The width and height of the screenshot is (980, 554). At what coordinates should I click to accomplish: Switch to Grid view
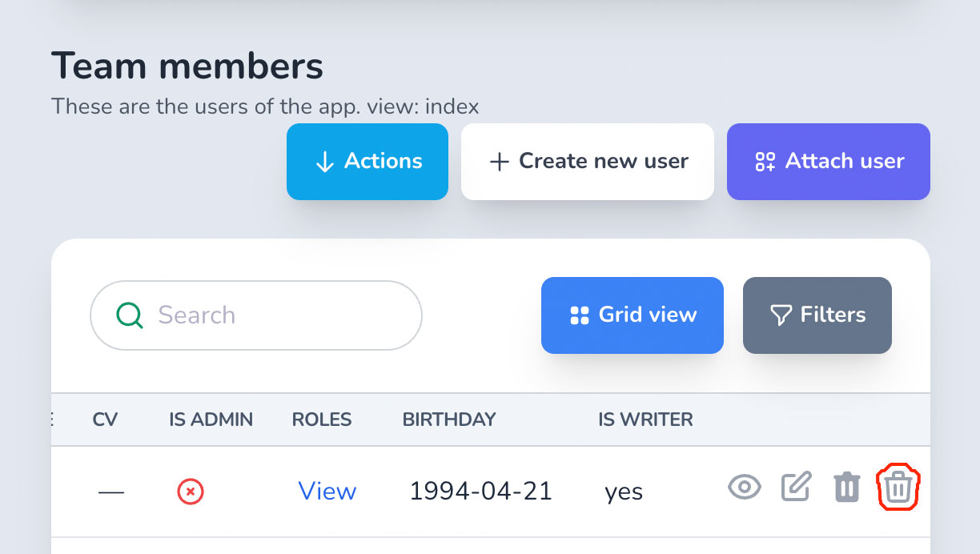[633, 315]
